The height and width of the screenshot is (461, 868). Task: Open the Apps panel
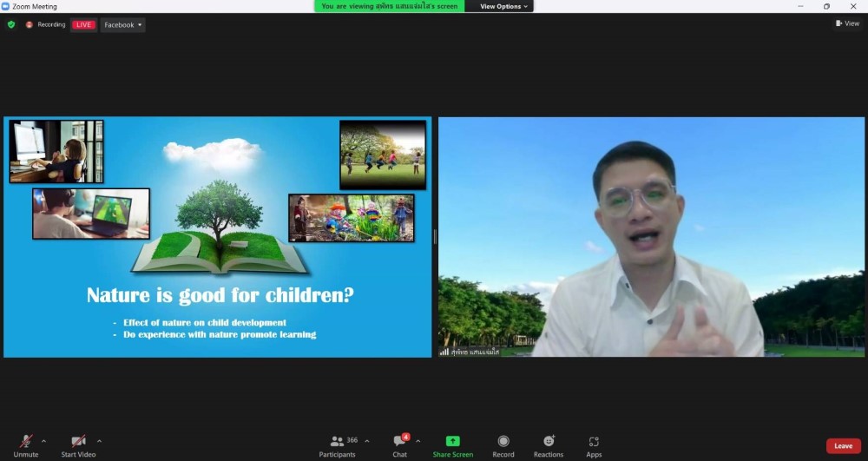tap(594, 442)
